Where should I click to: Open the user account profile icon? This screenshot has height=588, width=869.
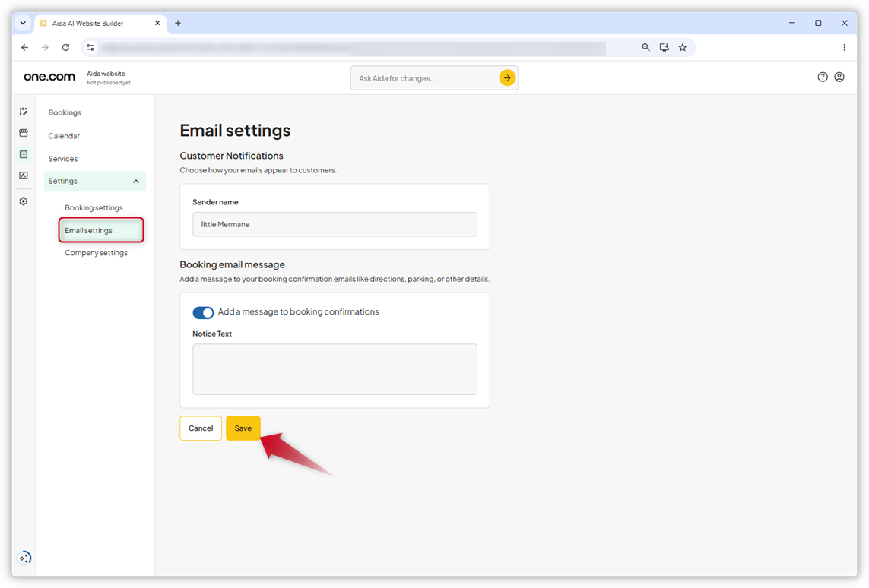pyautogui.click(x=839, y=77)
